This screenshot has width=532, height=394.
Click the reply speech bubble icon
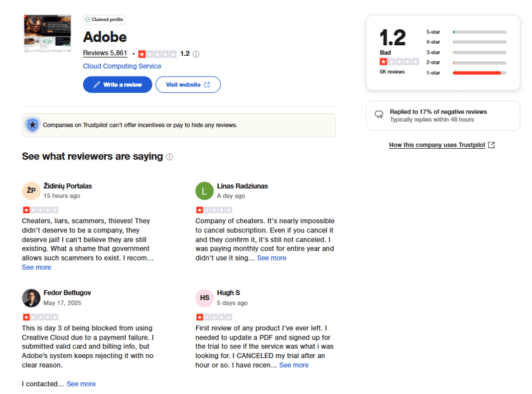[x=379, y=115]
